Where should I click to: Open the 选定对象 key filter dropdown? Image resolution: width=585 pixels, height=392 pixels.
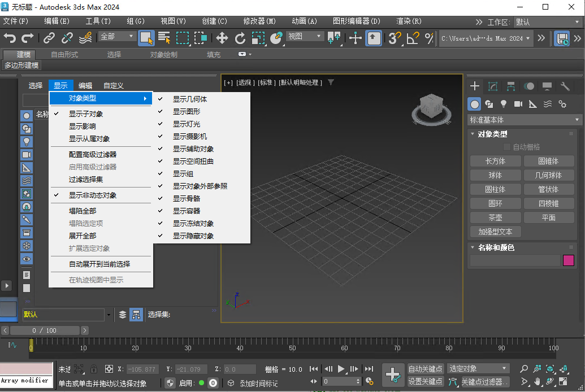478,368
